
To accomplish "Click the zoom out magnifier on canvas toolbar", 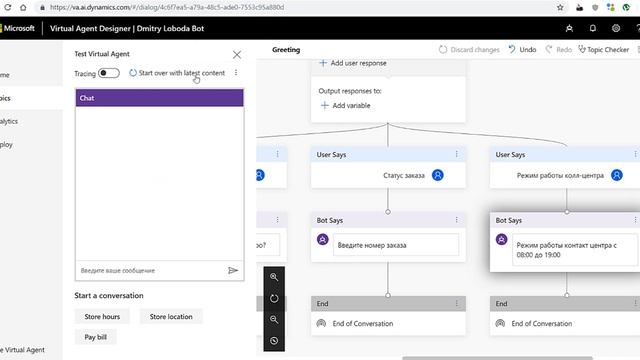I will 274,320.
